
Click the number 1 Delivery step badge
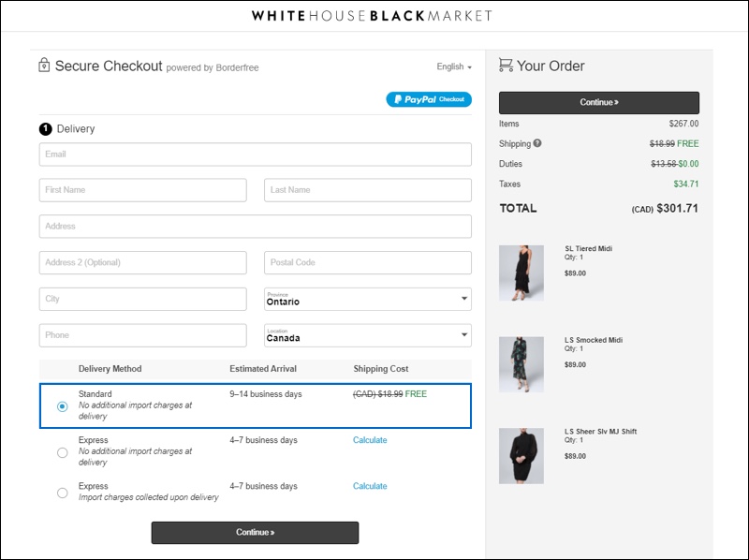pyautogui.click(x=45, y=129)
